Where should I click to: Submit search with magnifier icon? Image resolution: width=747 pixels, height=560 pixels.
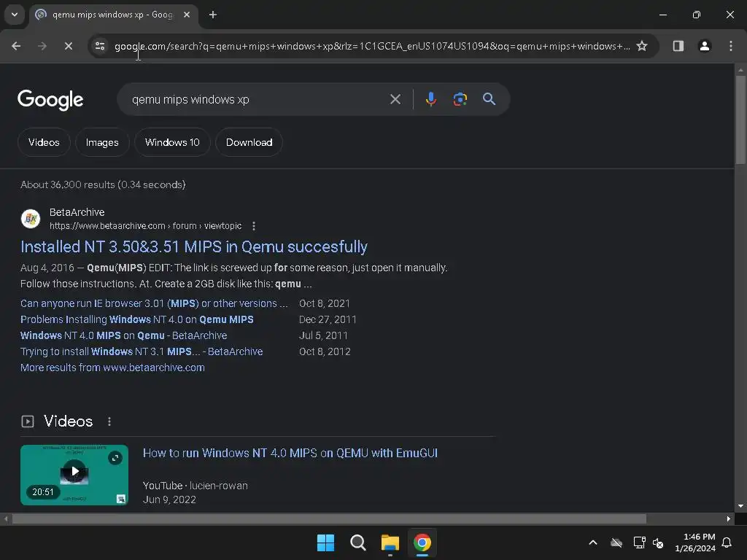click(x=489, y=99)
